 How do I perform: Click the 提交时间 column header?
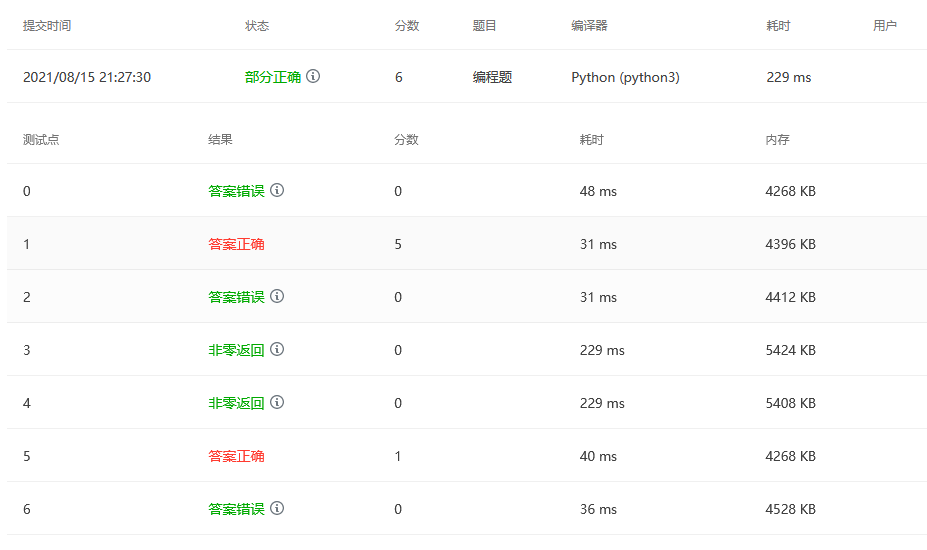pyautogui.click(x=47, y=25)
